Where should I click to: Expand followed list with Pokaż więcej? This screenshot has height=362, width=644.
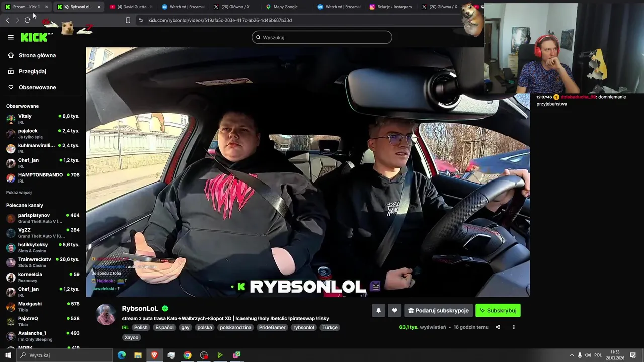point(19,192)
